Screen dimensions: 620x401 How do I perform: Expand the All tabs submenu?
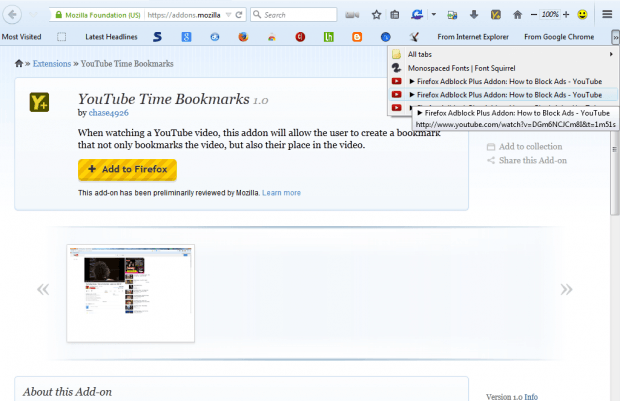(503, 54)
